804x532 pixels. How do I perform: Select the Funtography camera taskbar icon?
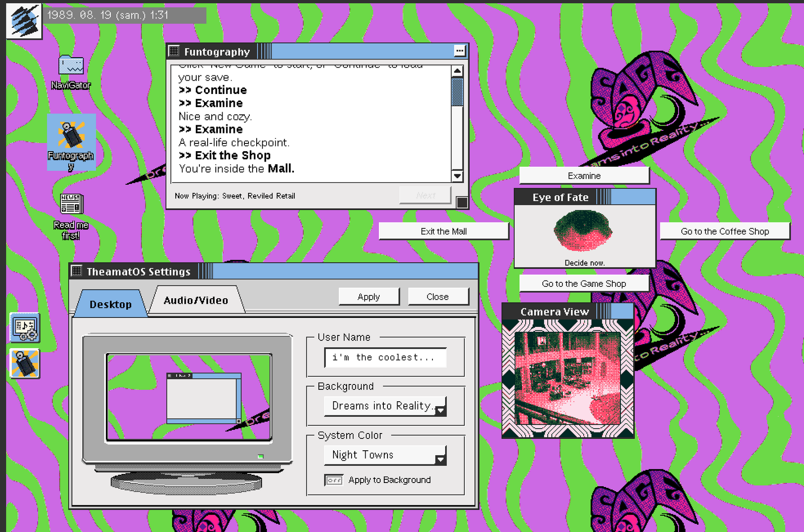[x=24, y=364]
